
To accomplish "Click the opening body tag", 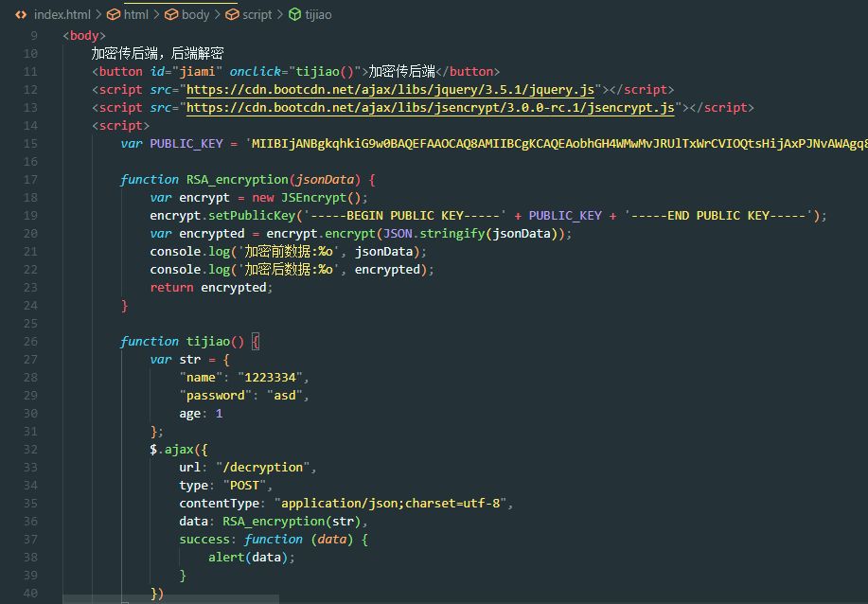I will (x=84, y=36).
